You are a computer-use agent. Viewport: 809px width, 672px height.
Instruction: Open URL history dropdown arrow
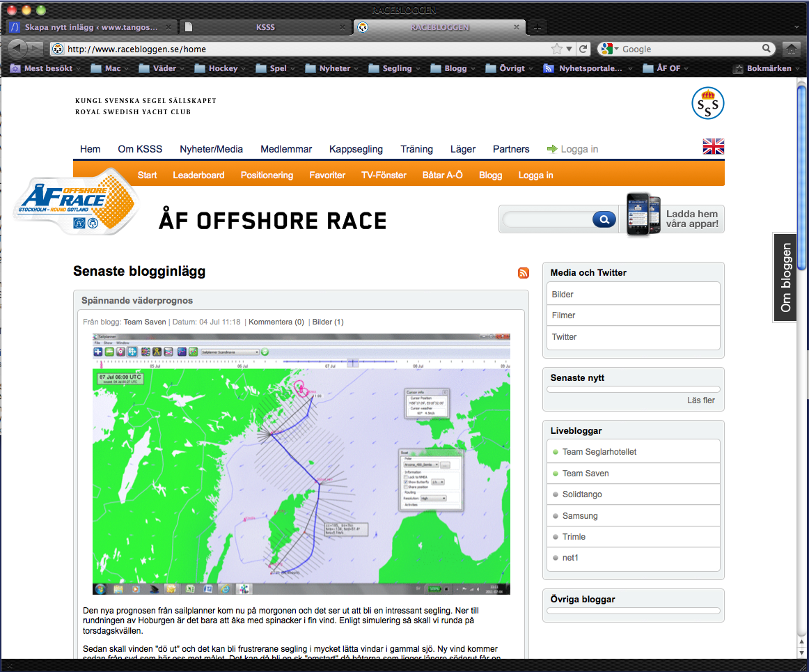(x=569, y=49)
